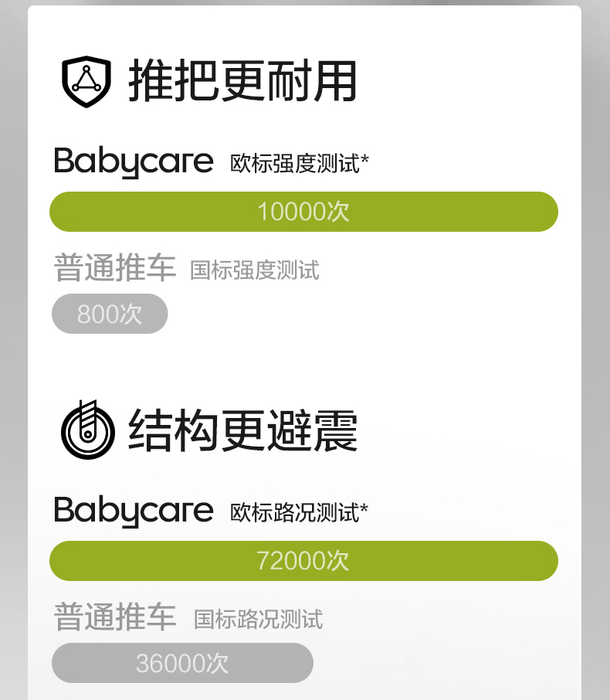Click the 72000次 number text
Image resolution: width=610 pixels, height=700 pixels.
tap(303, 561)
